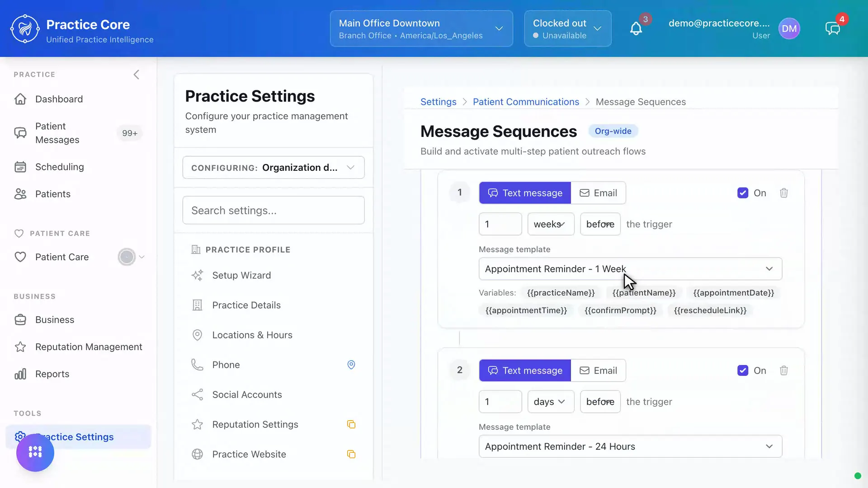Click the DM user avatar
The image size is (868, 488).
point(789,28)
